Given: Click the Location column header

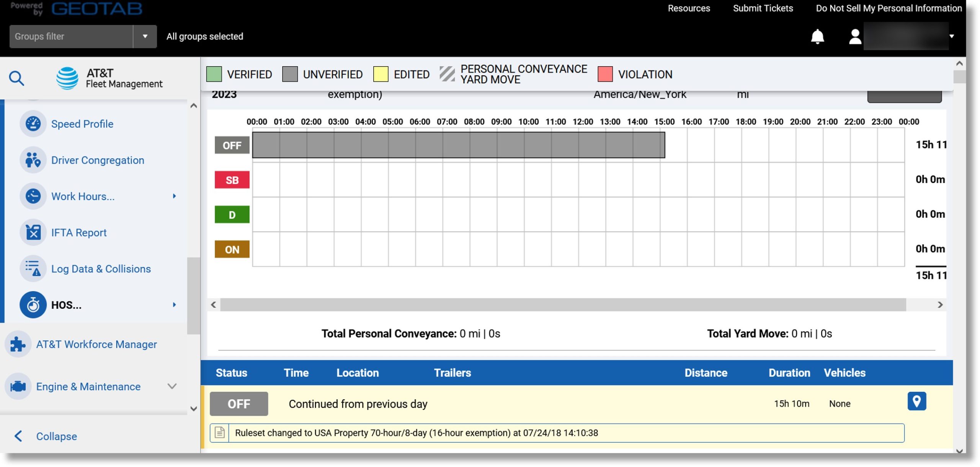Looking at the screenshot, I should pos(358,373).
